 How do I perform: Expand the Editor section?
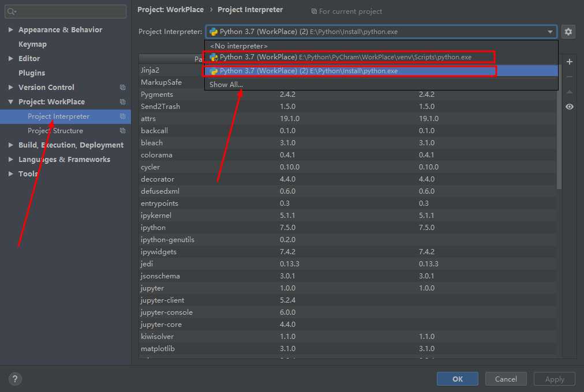10,58
